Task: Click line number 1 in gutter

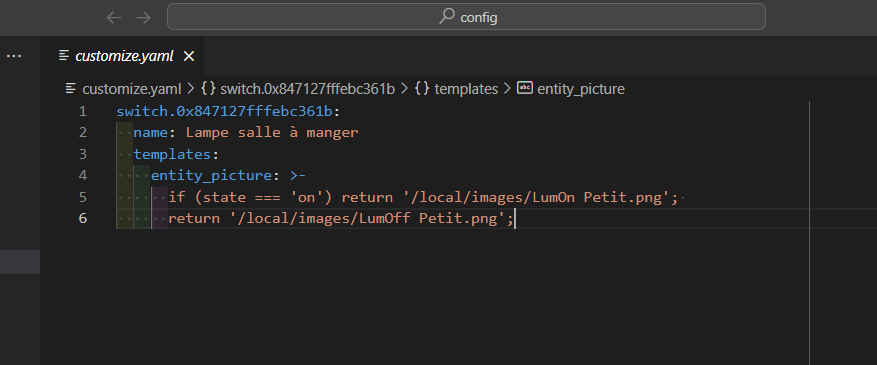Action: tap(83, 111)
